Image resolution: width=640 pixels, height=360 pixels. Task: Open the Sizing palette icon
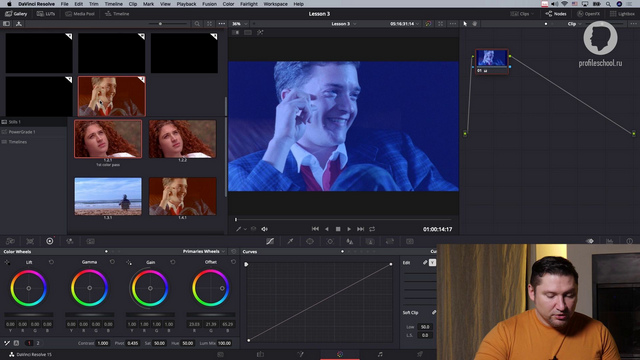(x=390, y=241)
